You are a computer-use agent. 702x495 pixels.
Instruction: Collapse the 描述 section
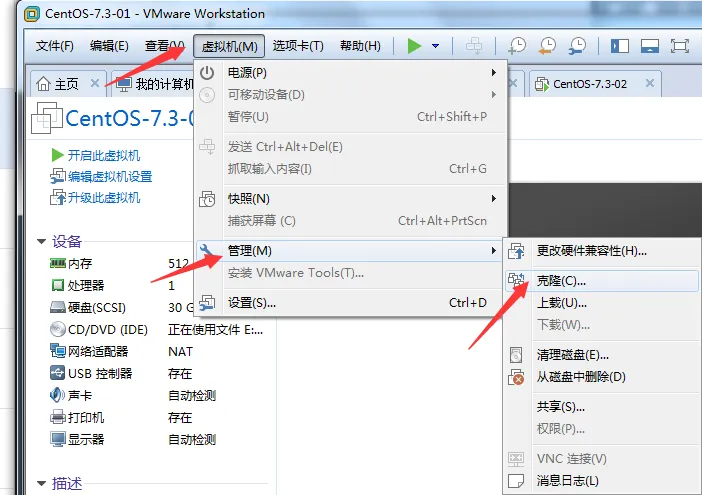point(42,483)
